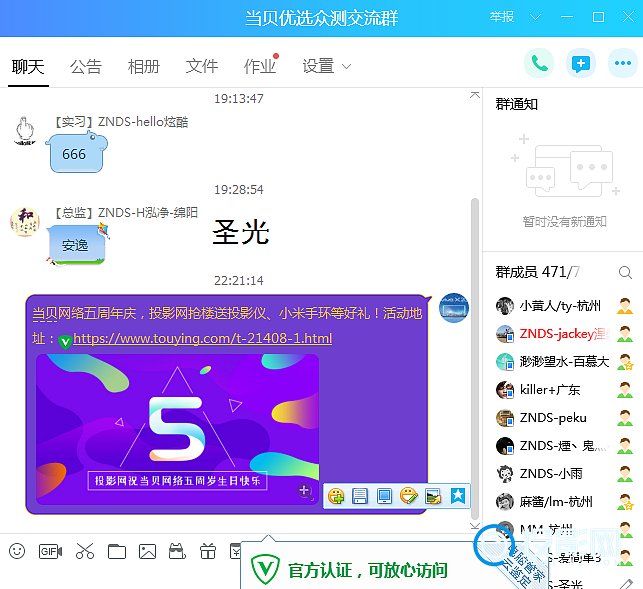Click the robot gamepad icon in the toolbar

(177, 551)
